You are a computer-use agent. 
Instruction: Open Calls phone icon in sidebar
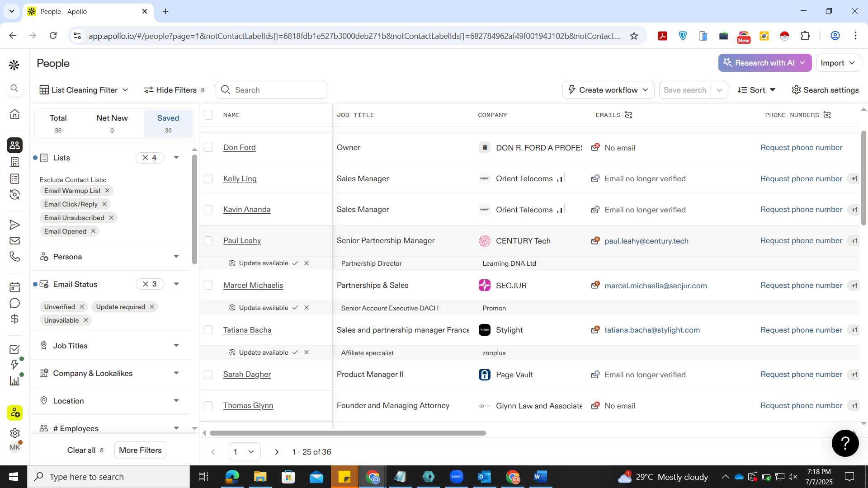(14, 257)
